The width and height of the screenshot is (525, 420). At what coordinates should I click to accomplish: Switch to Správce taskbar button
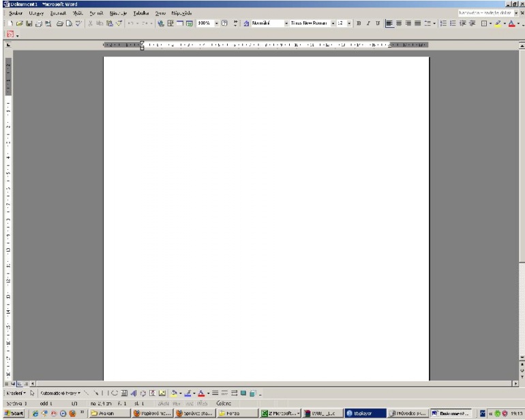tap(195, 414)
